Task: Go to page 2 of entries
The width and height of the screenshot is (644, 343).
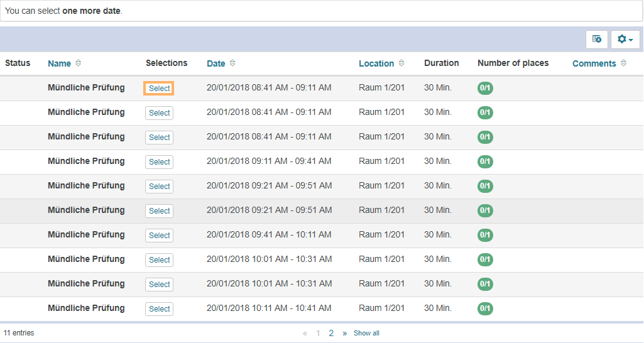Action: tap(331, 334)
